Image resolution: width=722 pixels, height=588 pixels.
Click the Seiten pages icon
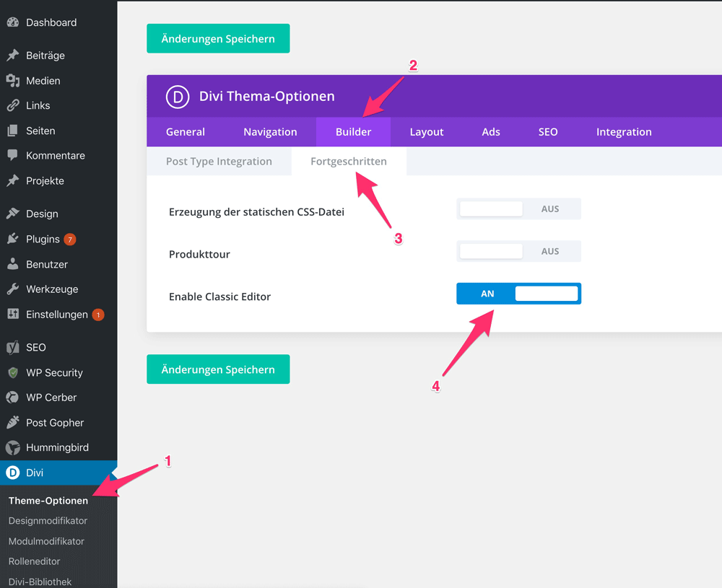(x=13, y=131)
